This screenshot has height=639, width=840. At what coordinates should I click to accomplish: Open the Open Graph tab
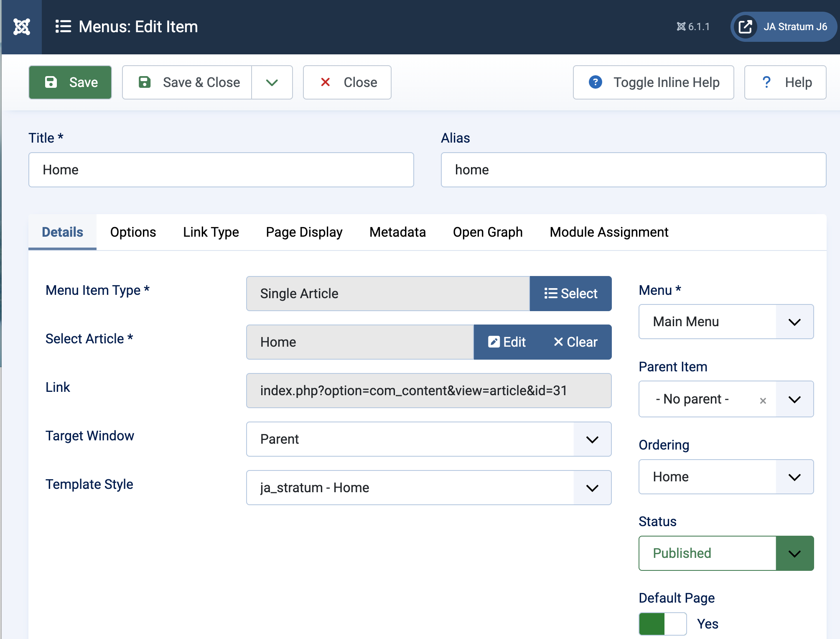488,232
